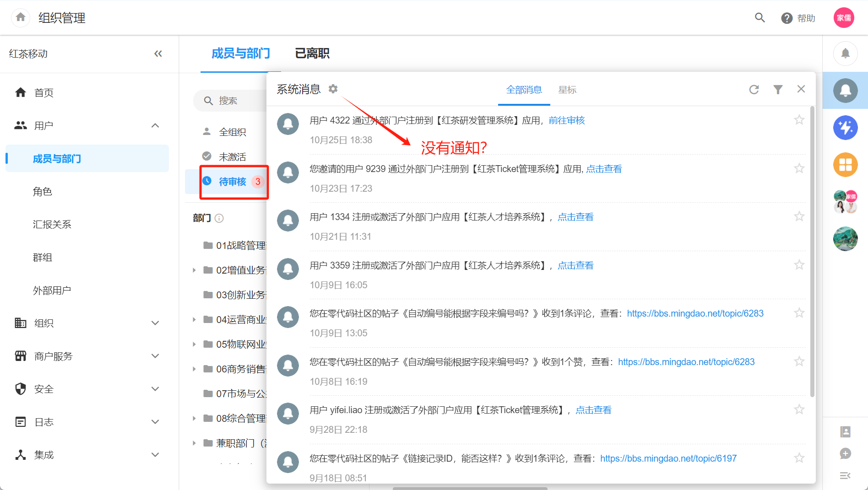
Task: Click the 前往审核 link
Action: [566, 120]
